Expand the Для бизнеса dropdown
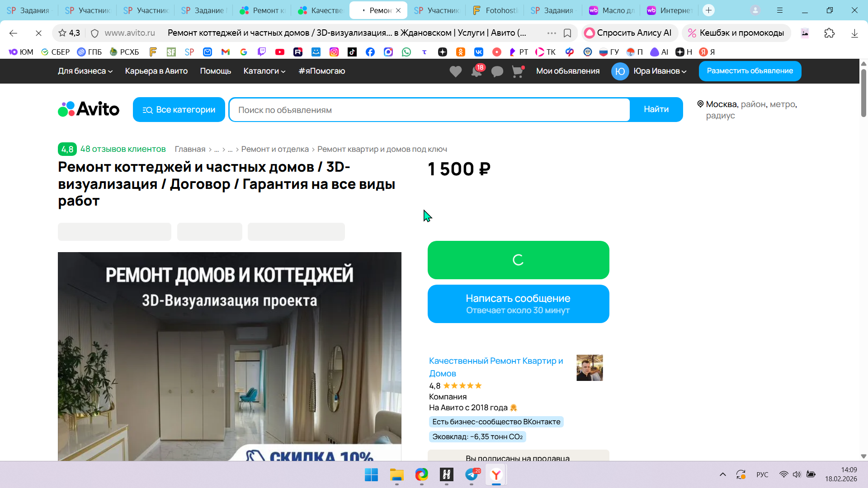Screen dimensions: 868x488 (85, 71)
